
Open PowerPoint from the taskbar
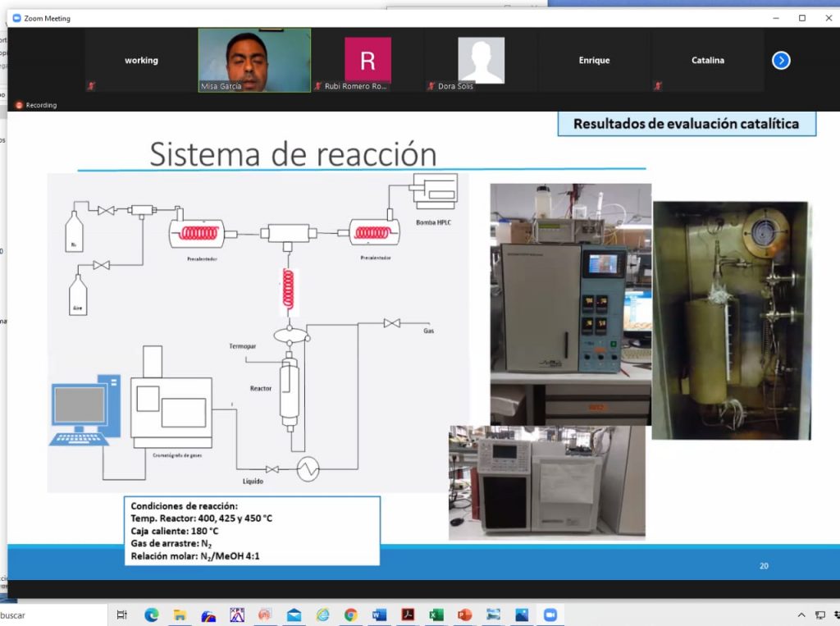[464, 615]
